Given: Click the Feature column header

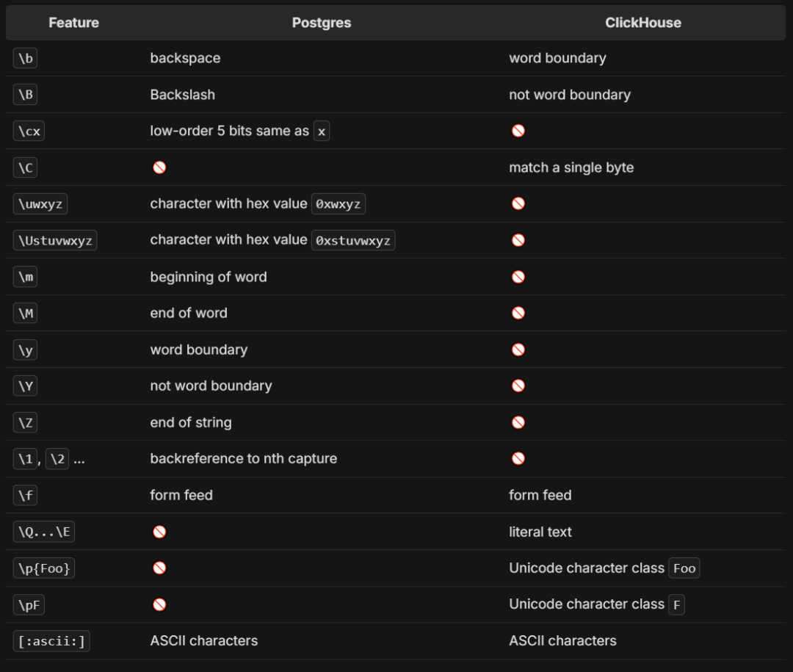Looking at the screenshot, I should click(x=74, y=23).
